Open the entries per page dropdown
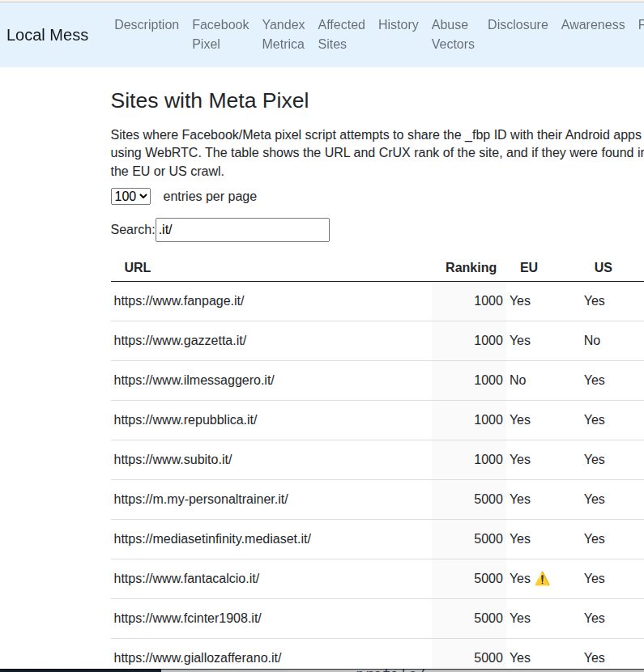Image resolution: width=644 pixels, height=672 pixels. pos(130,196)
